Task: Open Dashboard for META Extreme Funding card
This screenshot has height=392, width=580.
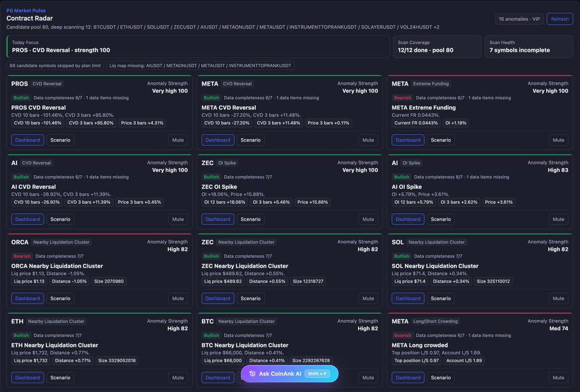Action: (x=408, y=140)
